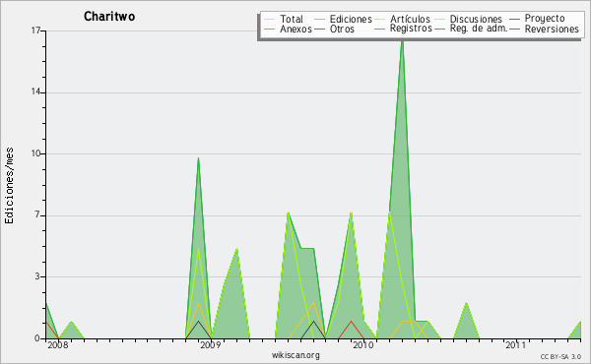
Task: Click the 10 y-axis value
Action: (35, 153)
